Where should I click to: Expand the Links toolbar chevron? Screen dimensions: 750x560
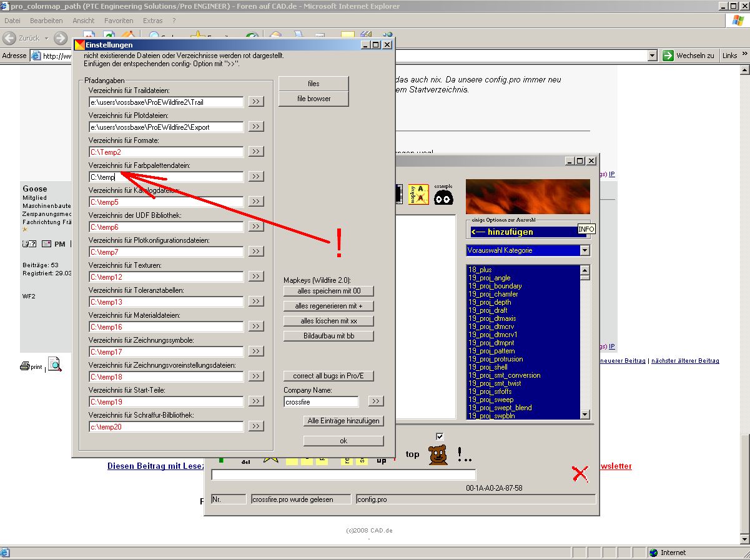744,56
